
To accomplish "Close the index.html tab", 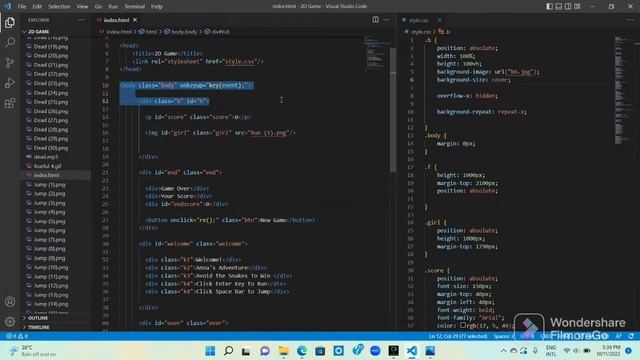I will pos(135,20).
